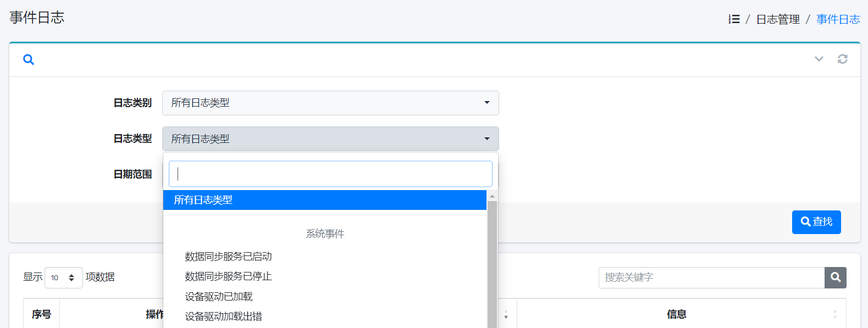The height and width of the screenshot is (328, 868).
Task: Choose 数据同步服务已启动 from list
Action: pos(228,257)
